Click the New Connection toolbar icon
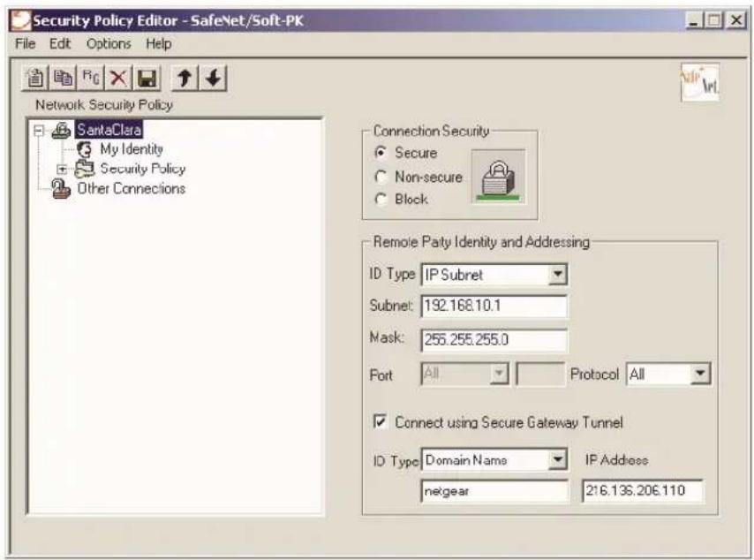 [x=35, y=78]
